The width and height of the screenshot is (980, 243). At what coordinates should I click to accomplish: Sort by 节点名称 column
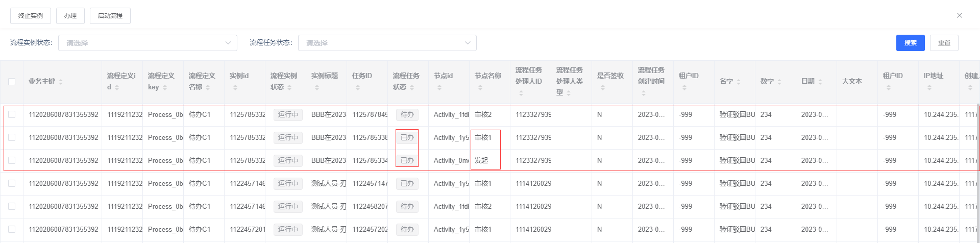(480, 87)
